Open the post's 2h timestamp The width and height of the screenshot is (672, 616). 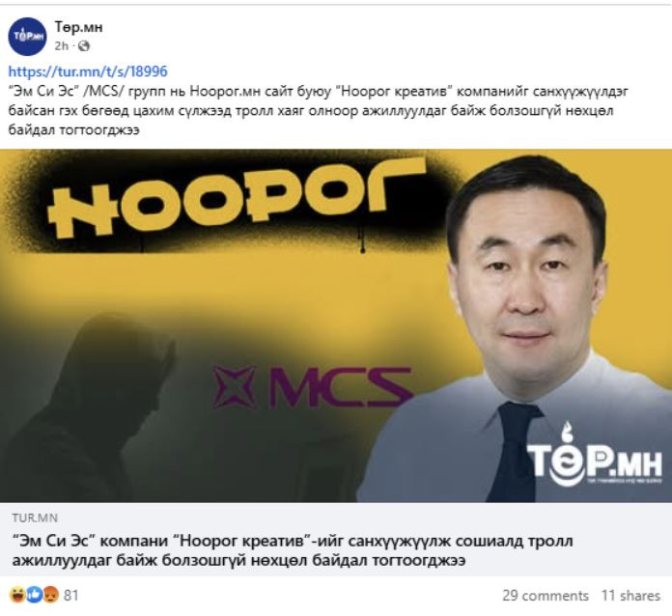61,46
